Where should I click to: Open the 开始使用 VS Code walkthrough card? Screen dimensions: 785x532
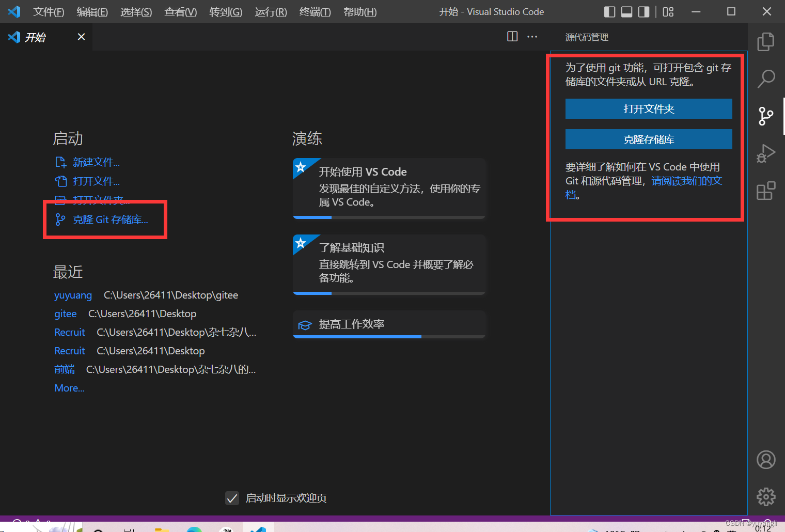tap(389, 188)
